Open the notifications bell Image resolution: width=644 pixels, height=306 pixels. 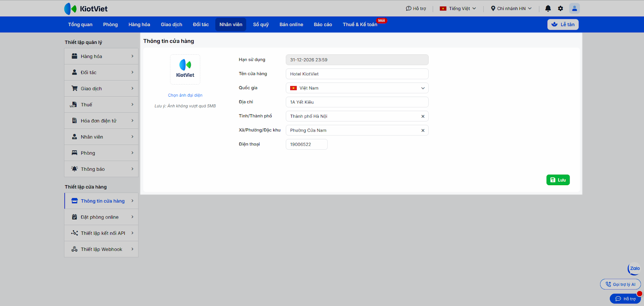pyautogui.click(x=548, y=8)
